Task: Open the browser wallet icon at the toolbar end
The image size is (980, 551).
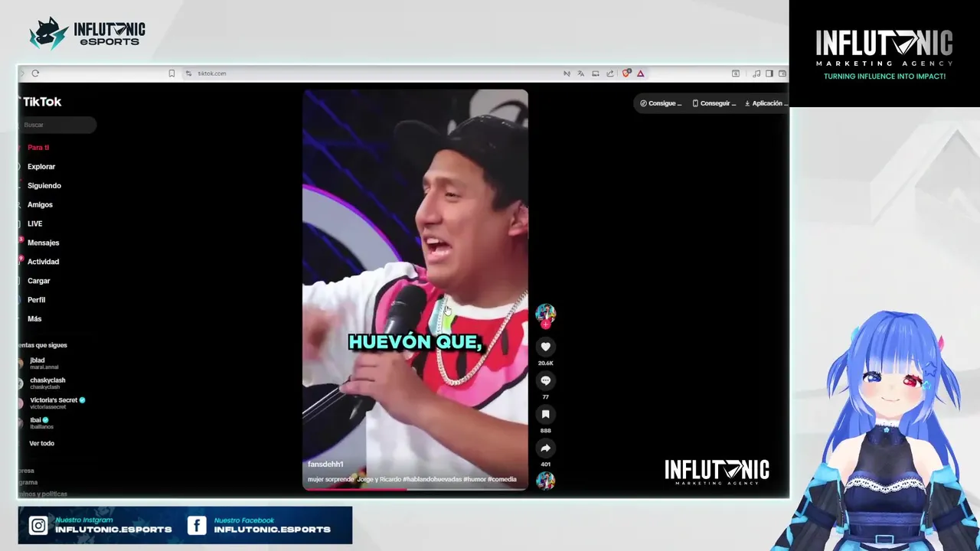Action: pyautogui.click(x=782, y=73)
